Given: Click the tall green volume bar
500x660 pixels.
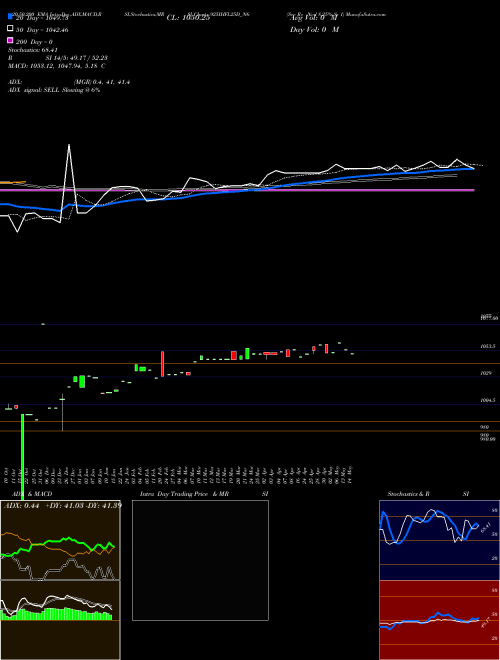Looking at the screenshot, I should click(23, 457).
